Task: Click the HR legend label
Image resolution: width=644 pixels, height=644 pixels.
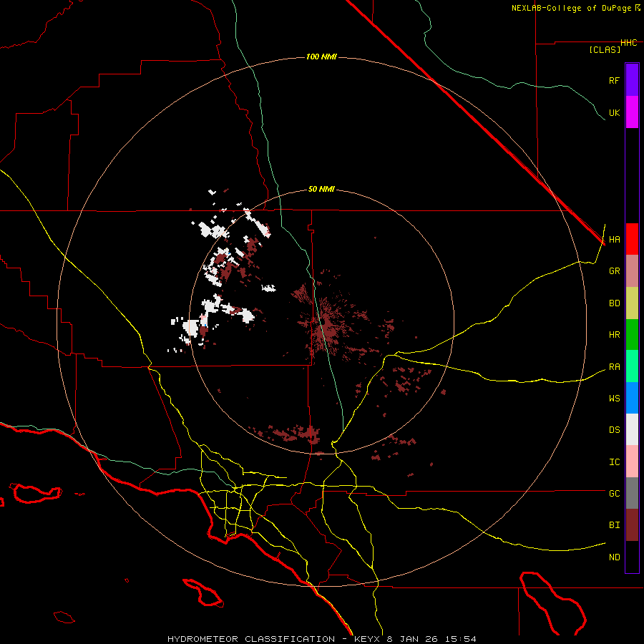Action: click(x=614, y=335)
